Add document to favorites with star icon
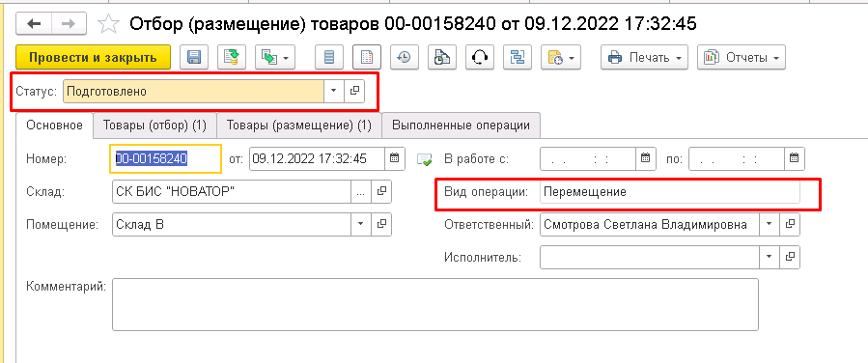Viewport: 868px width, 363px height. [108, 24]
